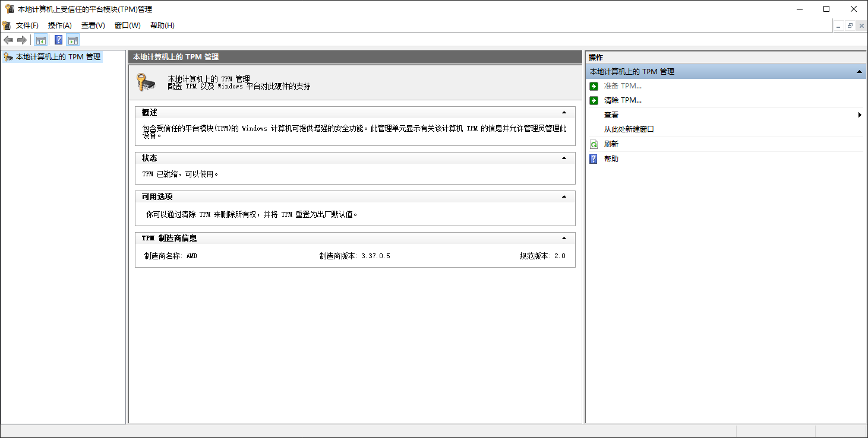Click the Forward arrow toolbar icon
The image size is (868, 438).
(22, 40)
